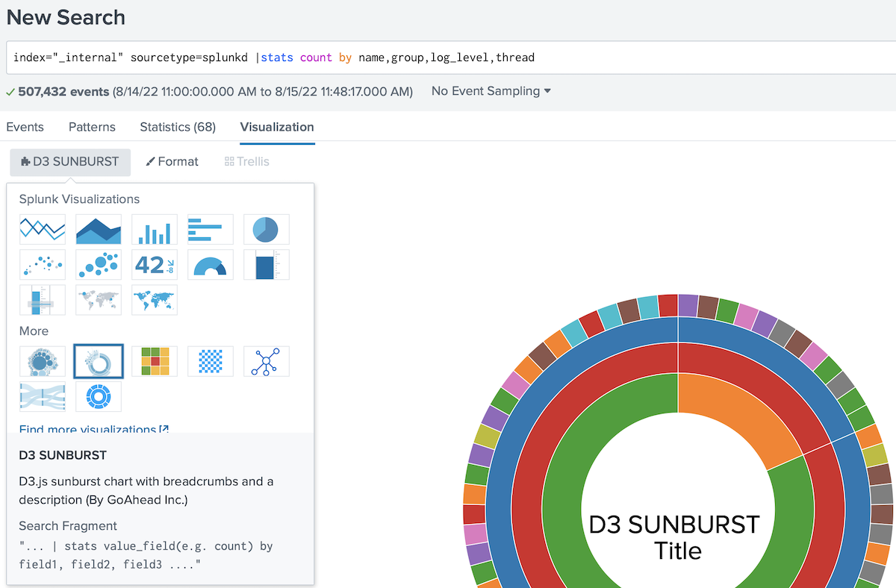The image size is (896, 588).
Task: Select the highlighted D3 Sunburst visualization
Action: click(x=99, y=361)
